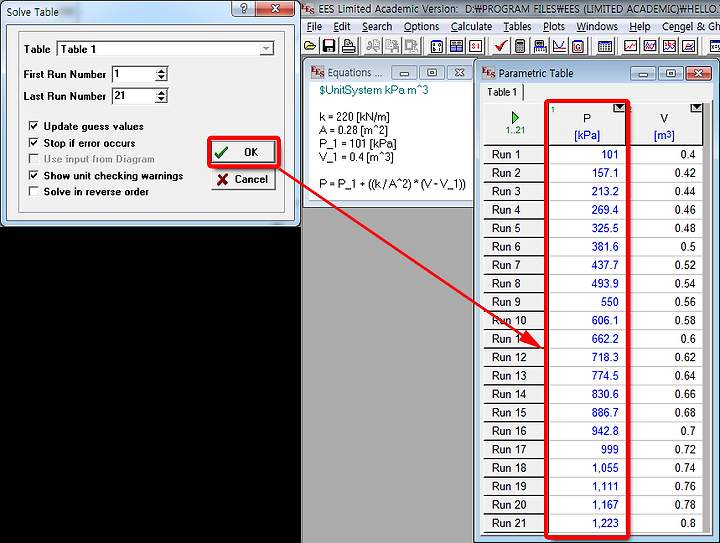Click the $UnitSystem line in Equations window
Screen dimensions: 720x543
374,90
